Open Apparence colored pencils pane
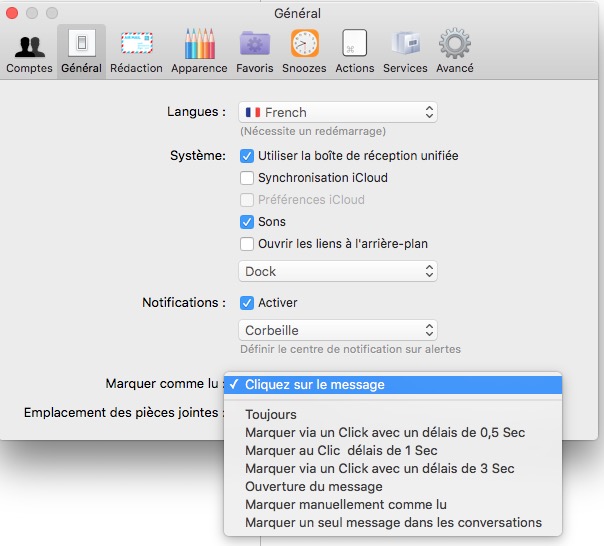Viewport: 604px width, 546px height. [x=198, y=51]
